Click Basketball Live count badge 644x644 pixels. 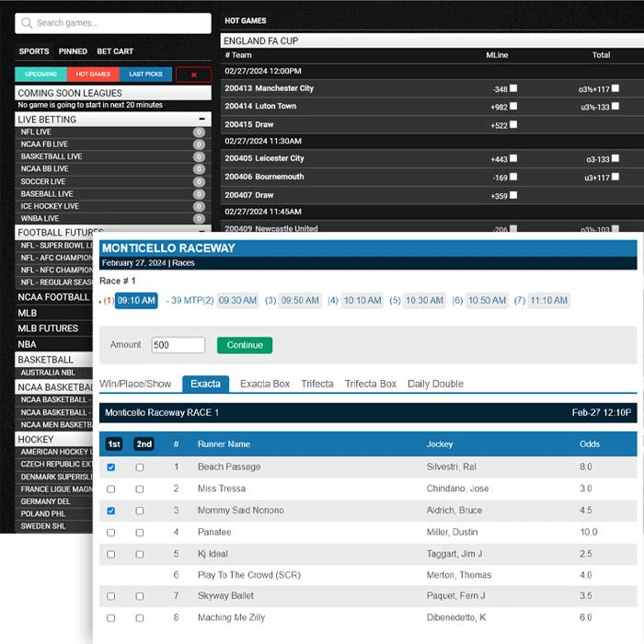(x=199, y=157)
